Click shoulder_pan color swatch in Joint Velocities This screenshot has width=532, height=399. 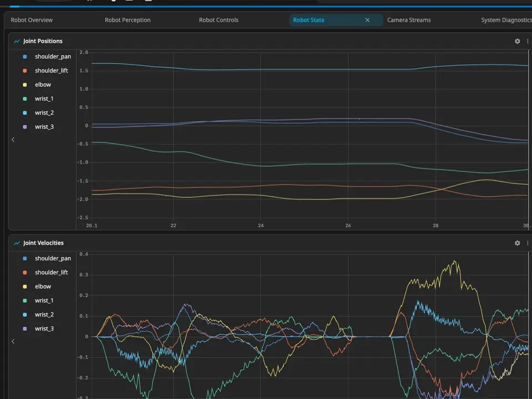click(x=25, y=259)
